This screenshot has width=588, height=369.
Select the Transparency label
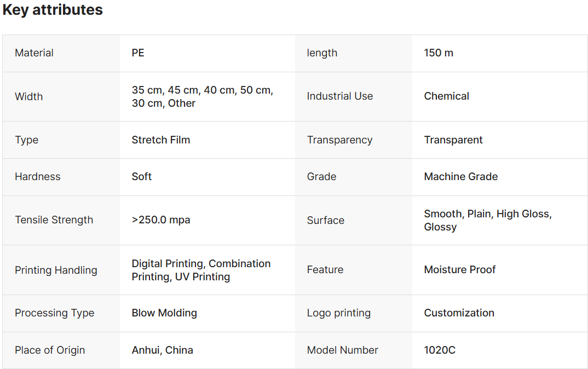tap(339, 140)
